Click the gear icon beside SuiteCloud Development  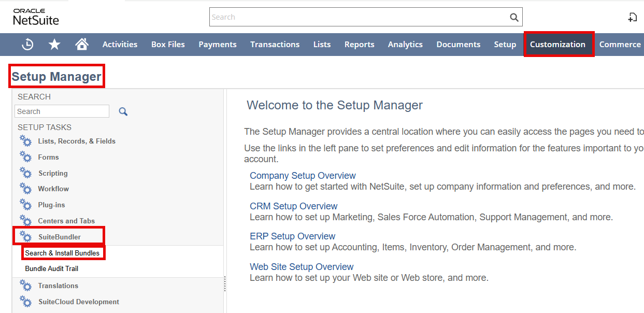[x=25, y=302]
